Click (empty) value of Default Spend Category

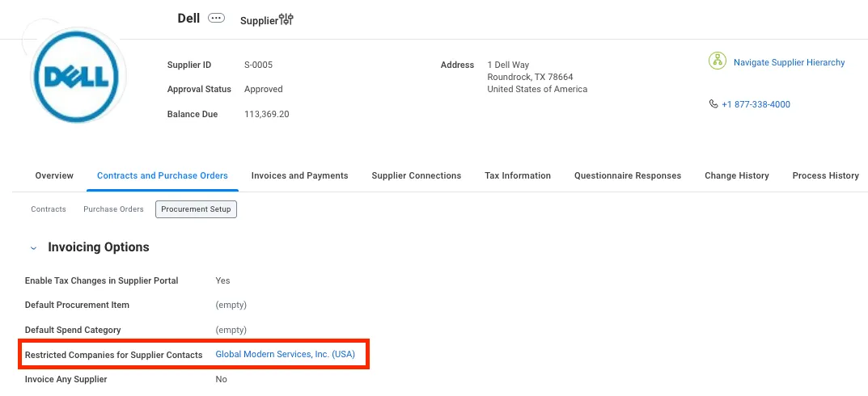(231, 331)
